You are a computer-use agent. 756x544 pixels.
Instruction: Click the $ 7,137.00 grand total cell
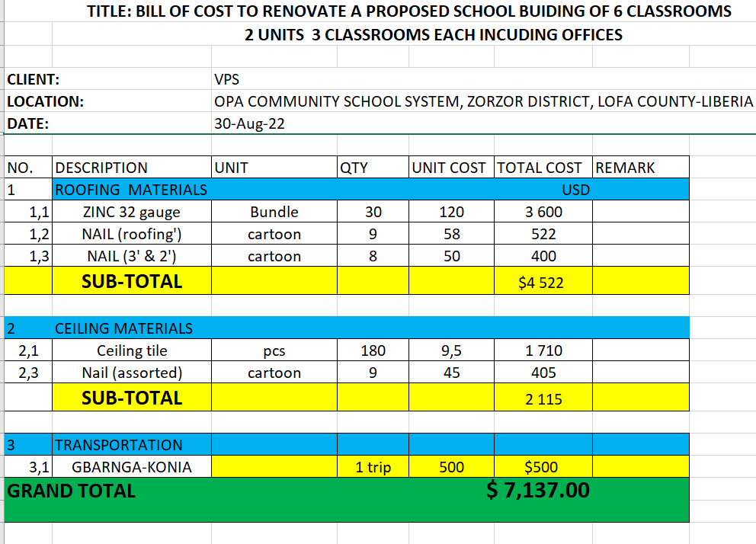(x=538, y=491)
